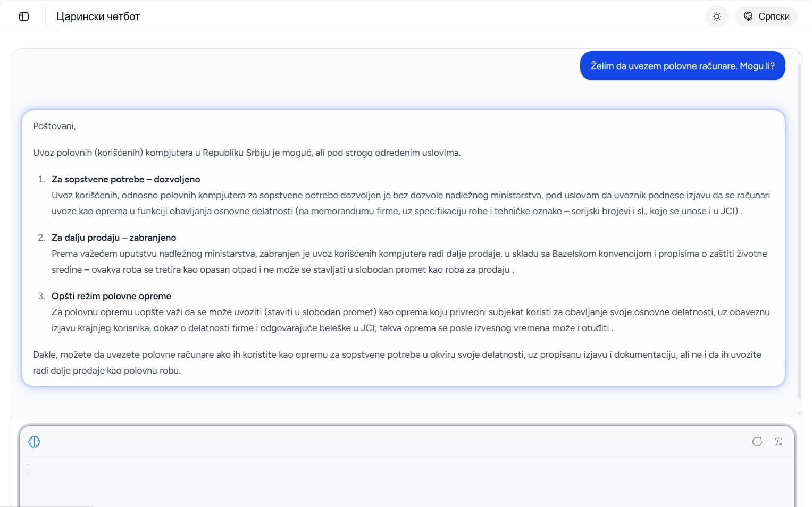The height and width of the screenshot is (507, 812).
Task: Click the clear formatting Tx icon
Action: (x=778, y=442)
